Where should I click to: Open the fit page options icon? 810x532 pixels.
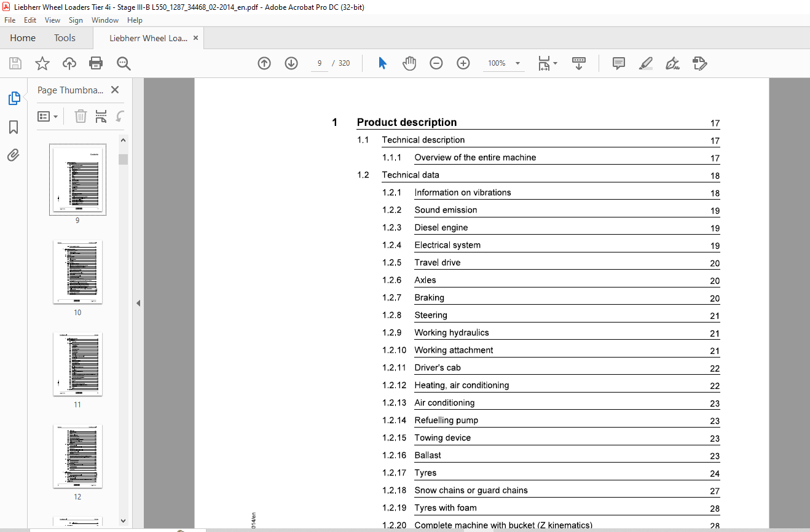(x=547, y=63)
